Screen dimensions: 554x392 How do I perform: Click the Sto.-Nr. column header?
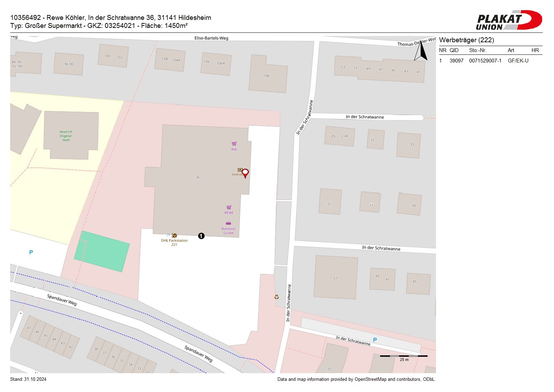(478, 50)
